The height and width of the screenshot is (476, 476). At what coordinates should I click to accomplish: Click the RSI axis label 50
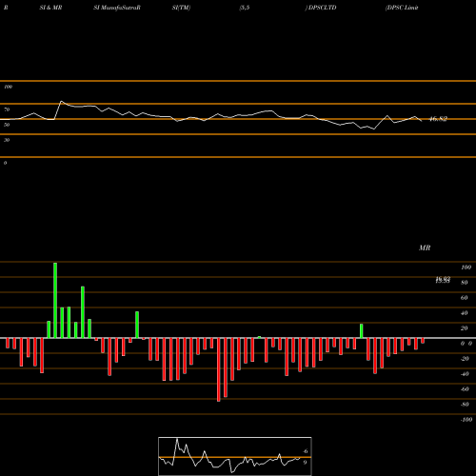7,125
